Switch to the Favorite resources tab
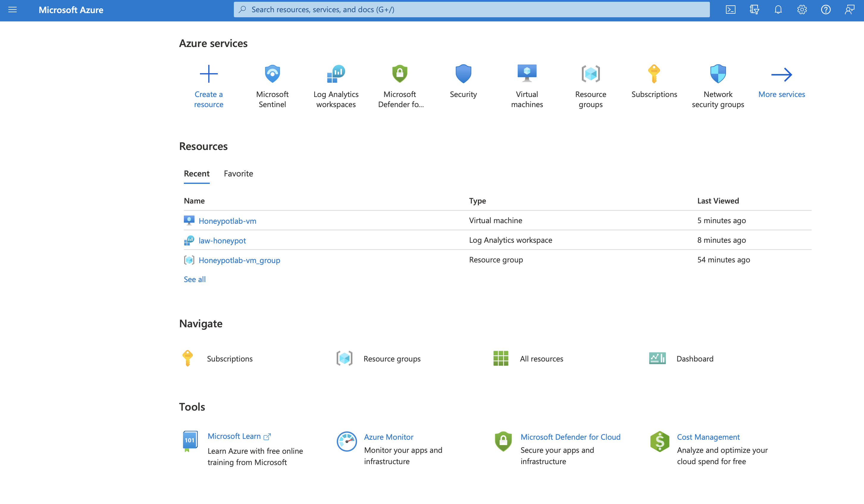864x504 pixels. pos(238,173)
